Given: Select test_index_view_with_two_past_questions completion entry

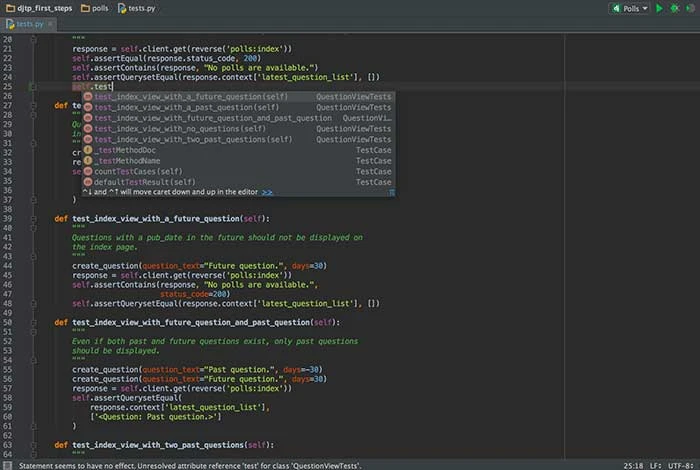Looking at the screenshot, I should pyautogui.click(x=238, y=139).
